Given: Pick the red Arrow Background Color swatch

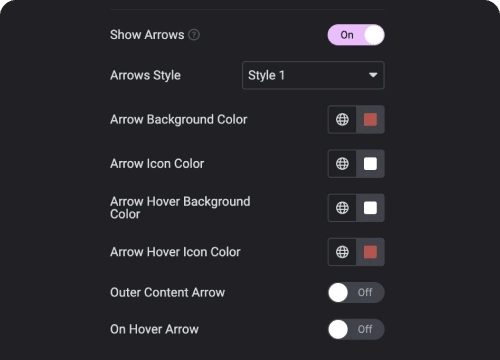Looking at the screenshot, I should pos(370,119).
